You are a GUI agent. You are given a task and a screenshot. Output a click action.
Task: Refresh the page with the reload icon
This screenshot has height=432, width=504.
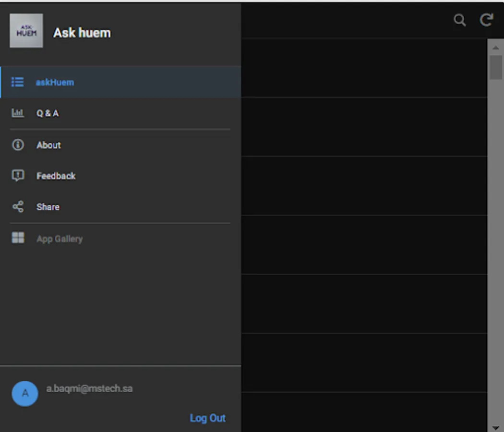click(x=487, y=21)
